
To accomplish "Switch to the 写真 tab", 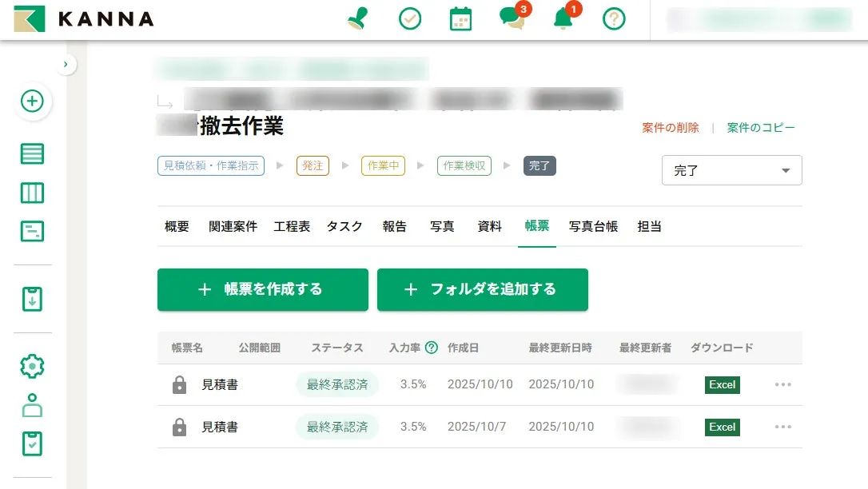I will (x=441, y=226).
